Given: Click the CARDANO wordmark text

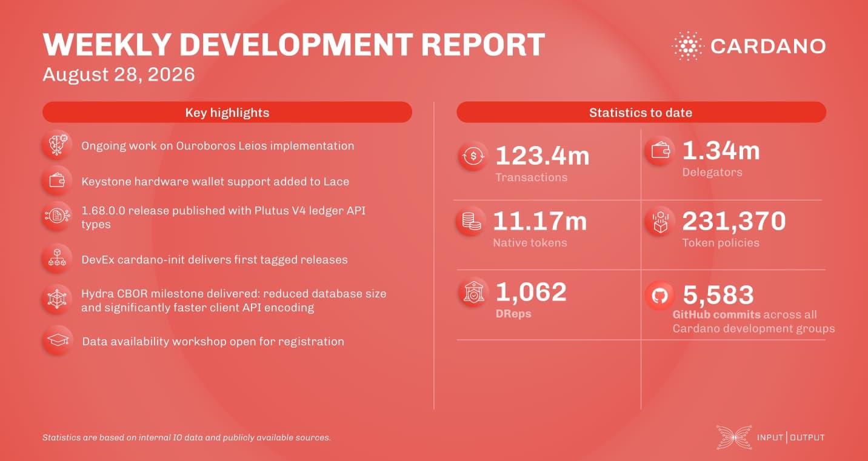Looking at the screenshot, I should (768, 46).
